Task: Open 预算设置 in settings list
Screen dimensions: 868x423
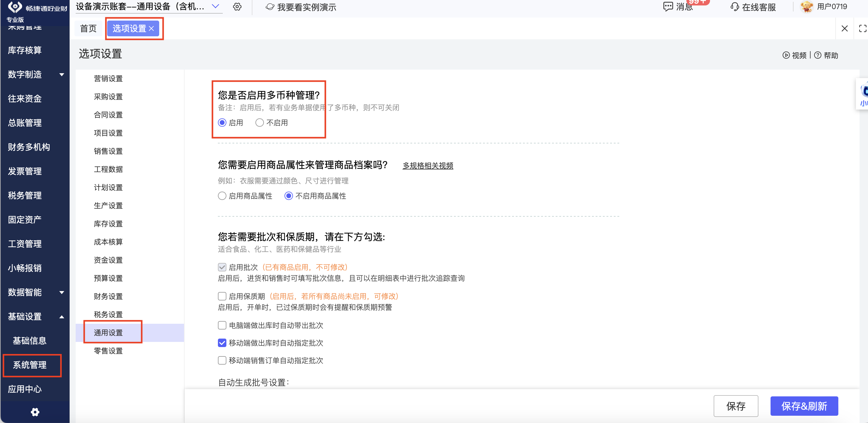Action: tap(108, 278)
